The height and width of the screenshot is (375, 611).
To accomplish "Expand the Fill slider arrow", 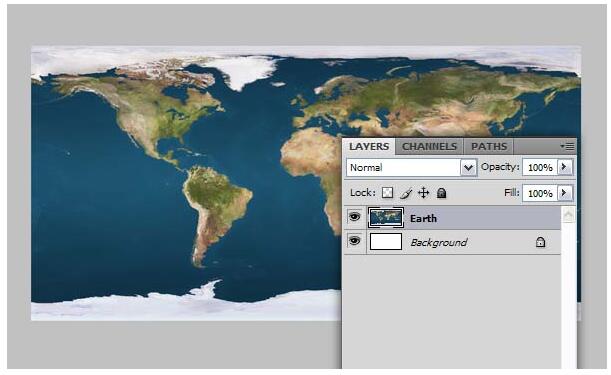I will pos(564,193).
